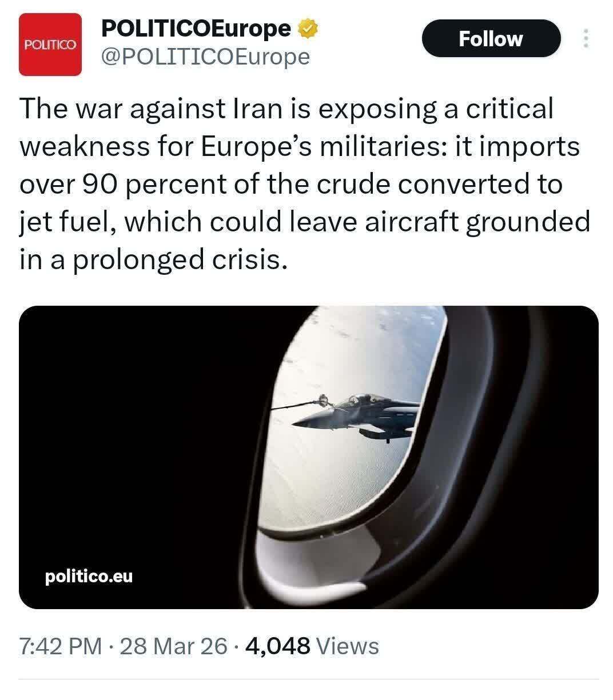Viewport: 613px width, 700px height.
Task: Open the three-dot more options menu
Action: (x=584, y=38)
